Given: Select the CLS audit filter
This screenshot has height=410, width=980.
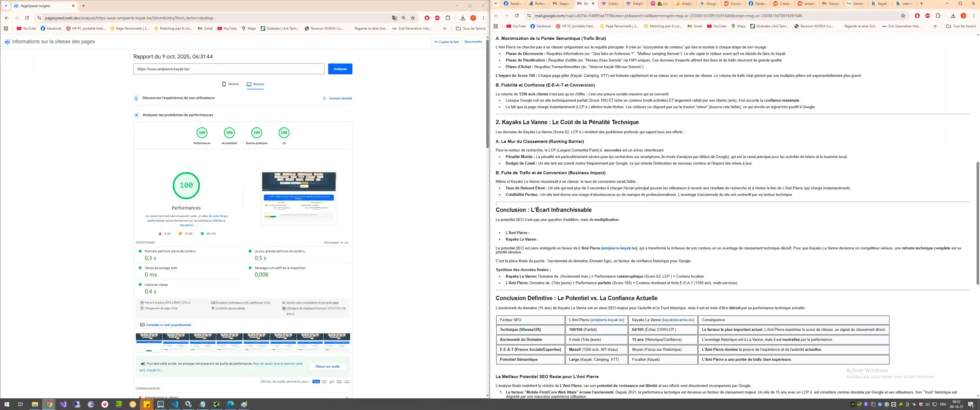Looking at the screenshot, I should [x=347, y=382].
